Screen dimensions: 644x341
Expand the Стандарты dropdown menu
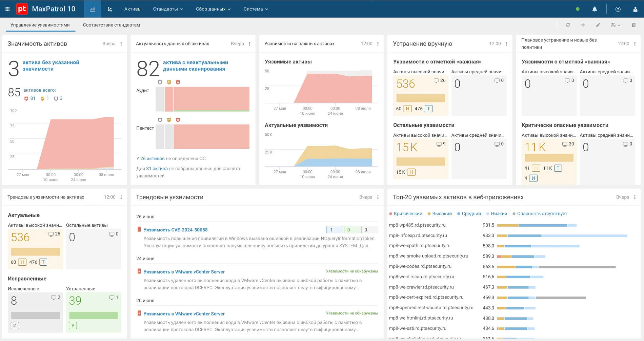[168, 9]
